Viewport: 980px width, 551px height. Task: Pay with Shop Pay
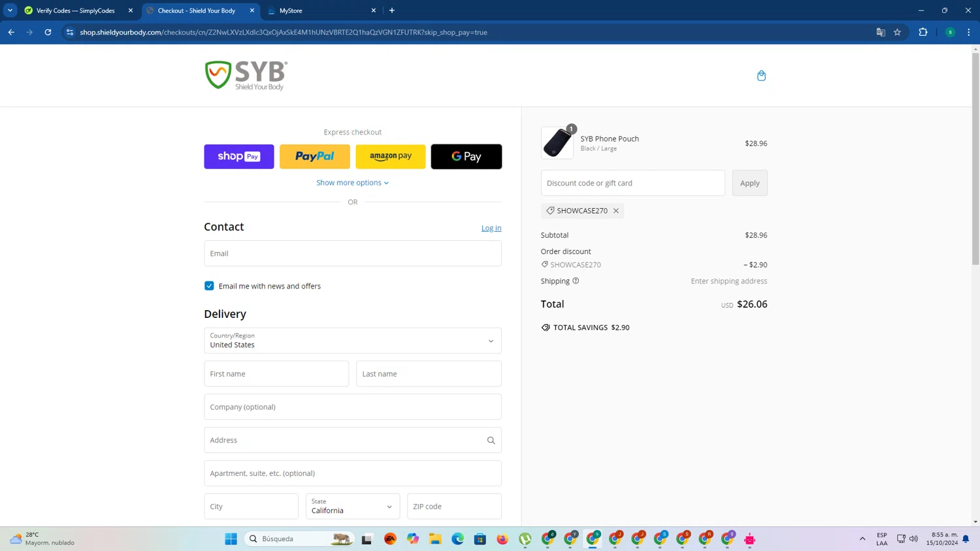click(239, 157)
